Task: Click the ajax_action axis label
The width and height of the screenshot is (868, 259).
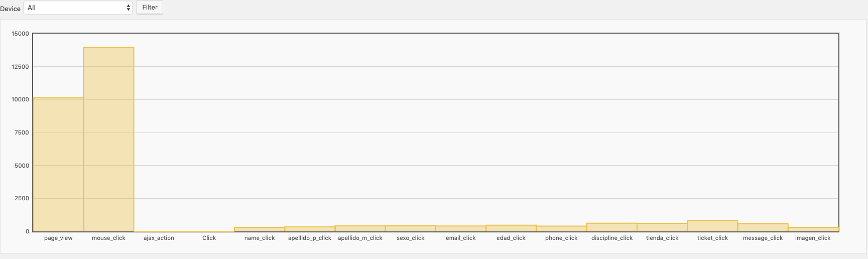Action: click(x=159, y=238)
